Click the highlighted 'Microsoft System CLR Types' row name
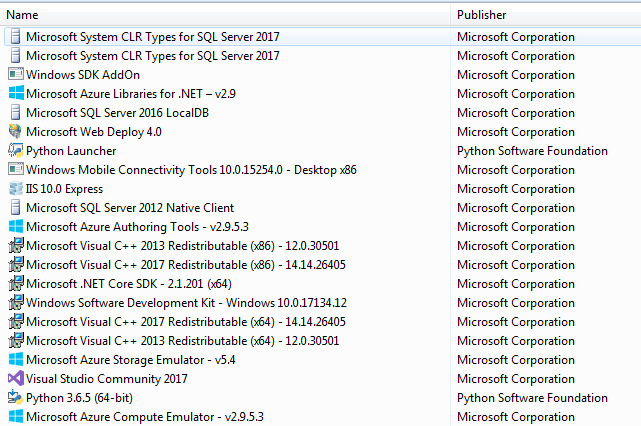 click(152, 37)
